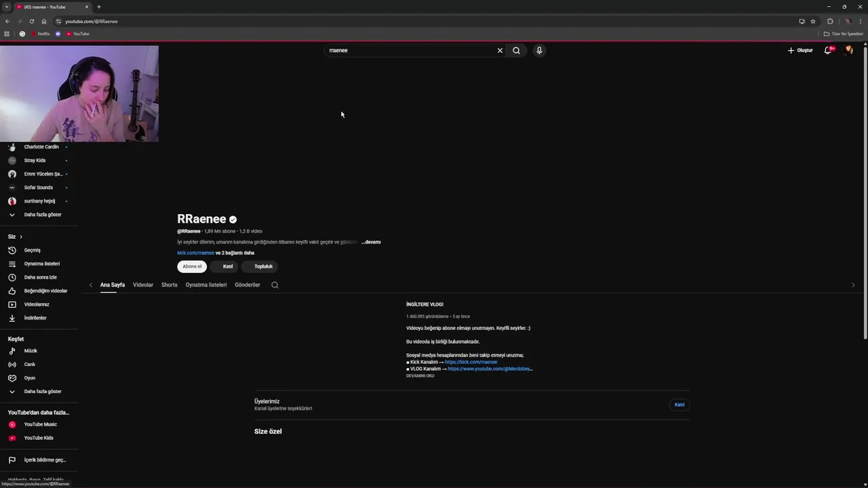Viewport: 868px width, 488px height.
Task: Expand description with DEVAMINI OKU
Action: click(420, 375)
